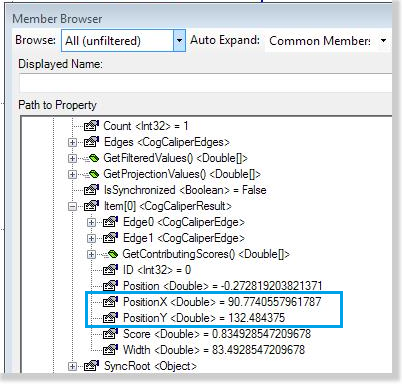Select 'Score <Double> = 0.834928547209678' row
The image size is (402, 388).
(217, 334)
